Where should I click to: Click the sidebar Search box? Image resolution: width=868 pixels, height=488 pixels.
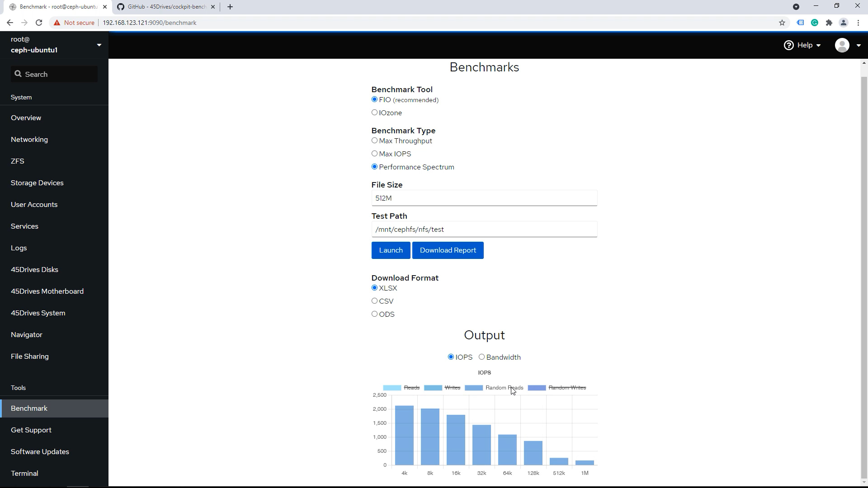[54, 74]
